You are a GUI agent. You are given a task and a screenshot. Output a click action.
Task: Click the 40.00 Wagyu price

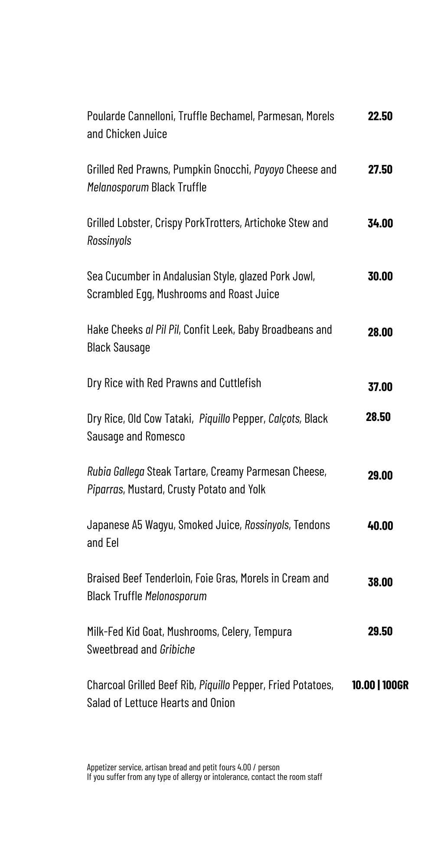[380, 526]
